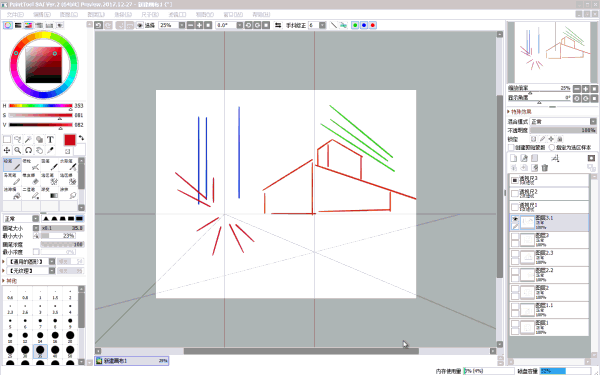Image resolution: width=600 pixels, height=375 pixels.
Task: Add a layer mask
Action: pyautogui.click(x=591, y=158)
